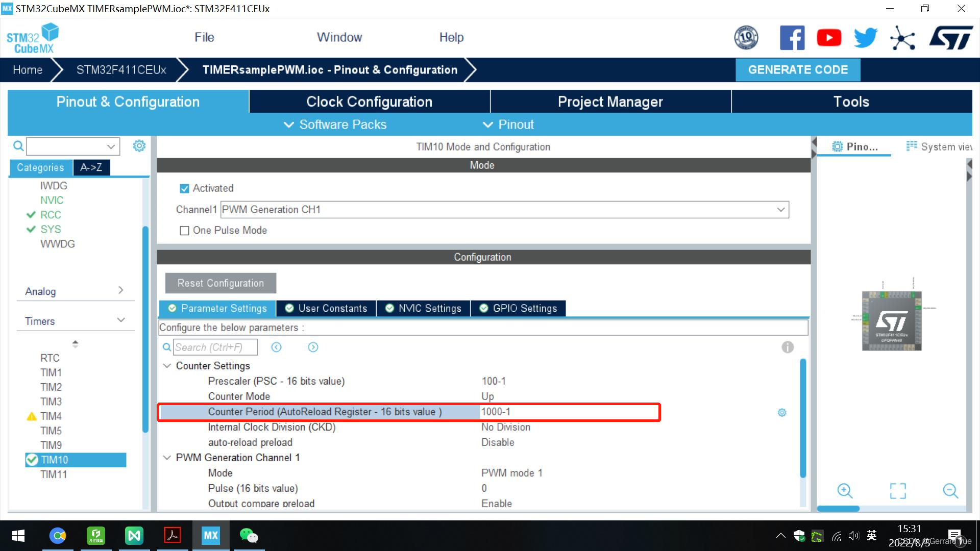Click the volume icon in system tray
The image size is (980, 551).
pos(854,536)
